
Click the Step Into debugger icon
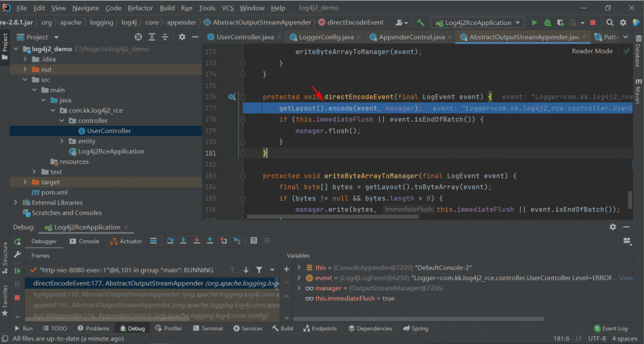[x=183, y=241]
